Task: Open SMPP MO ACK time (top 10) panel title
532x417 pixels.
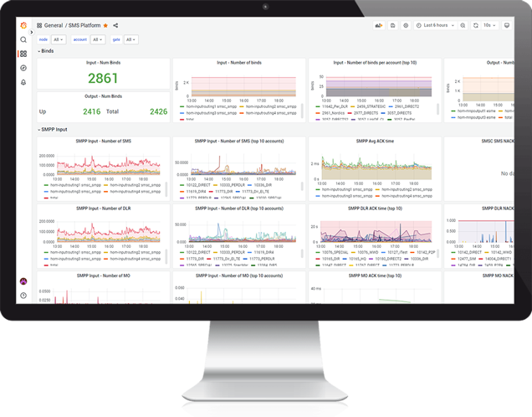Action: [x=375, y=275]
